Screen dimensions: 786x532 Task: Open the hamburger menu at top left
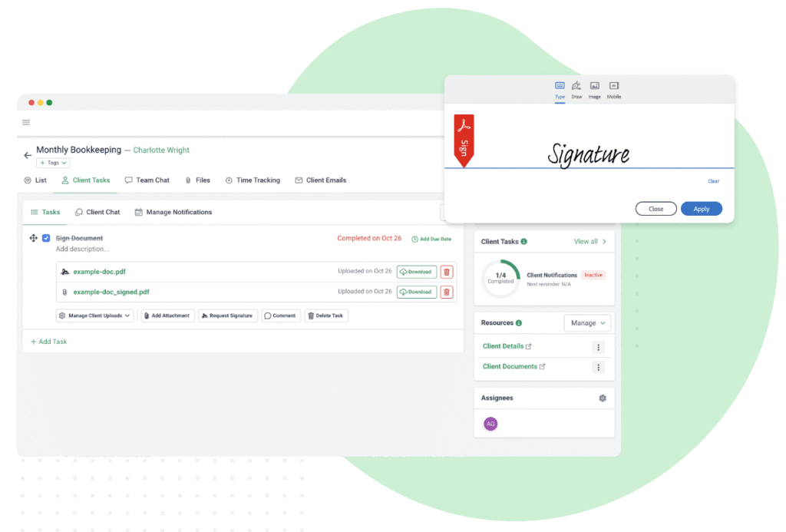coord(26,122)
